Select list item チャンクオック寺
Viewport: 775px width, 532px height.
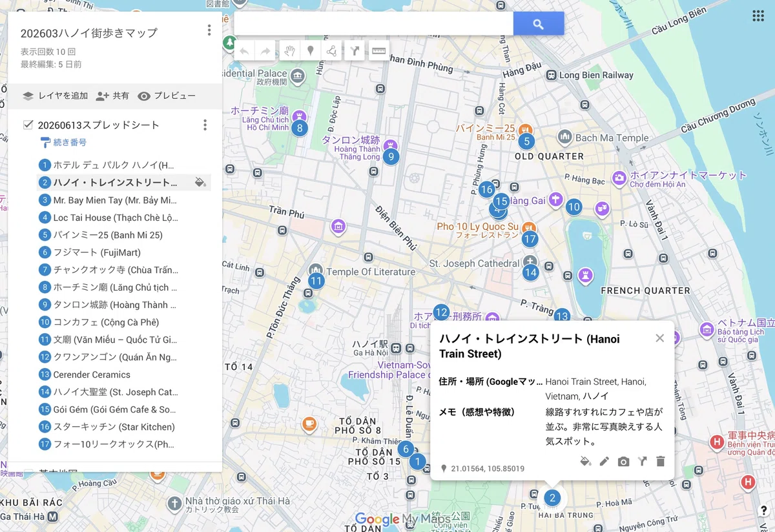pos(125,270)
